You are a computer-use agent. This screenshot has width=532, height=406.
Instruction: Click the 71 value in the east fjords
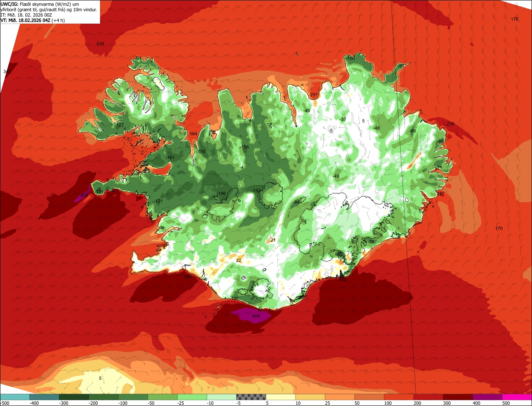pos(439,168)
